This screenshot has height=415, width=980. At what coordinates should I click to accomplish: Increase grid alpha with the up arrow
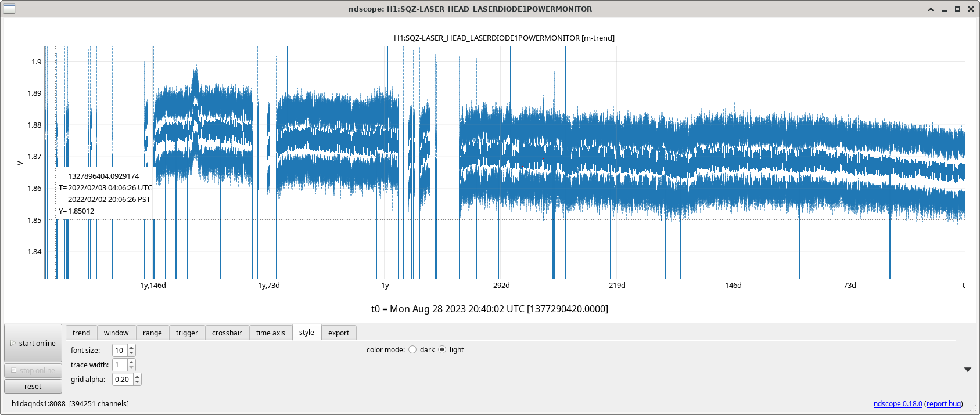137,377
